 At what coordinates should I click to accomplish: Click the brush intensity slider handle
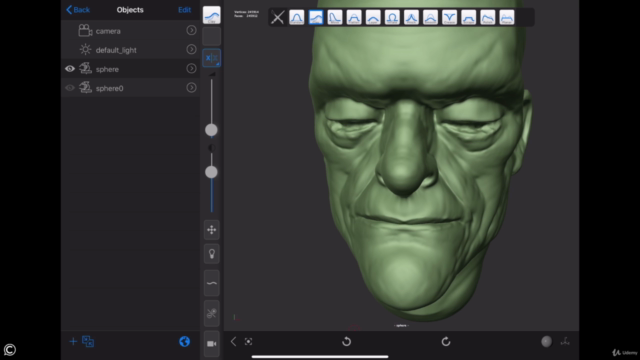(x=211, y=172)
